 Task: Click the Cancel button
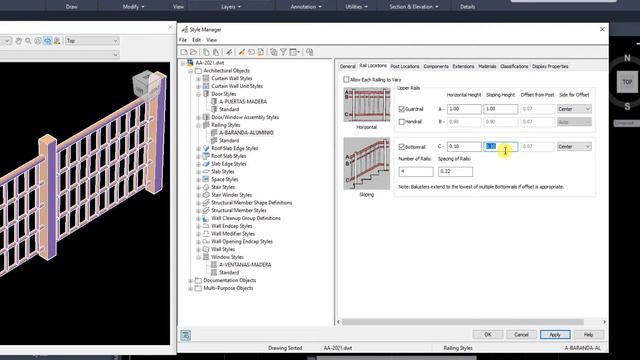click(x=521, y=335)
